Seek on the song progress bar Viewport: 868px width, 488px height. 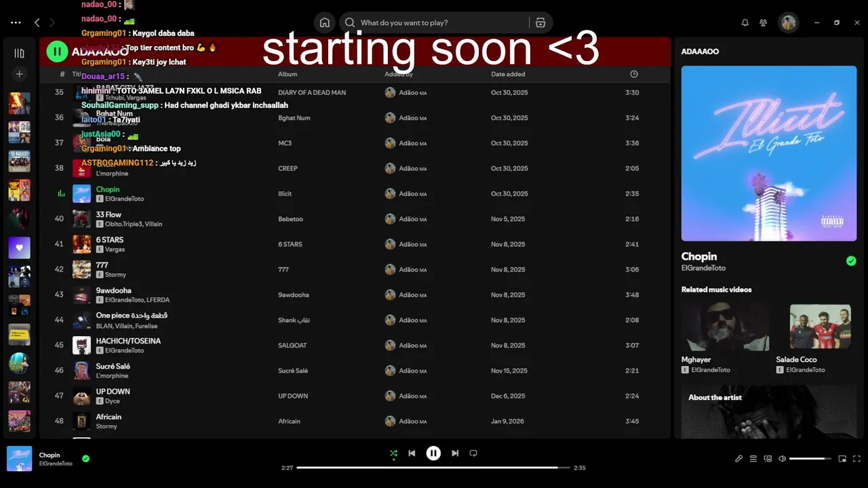click(x=433, y=468)
